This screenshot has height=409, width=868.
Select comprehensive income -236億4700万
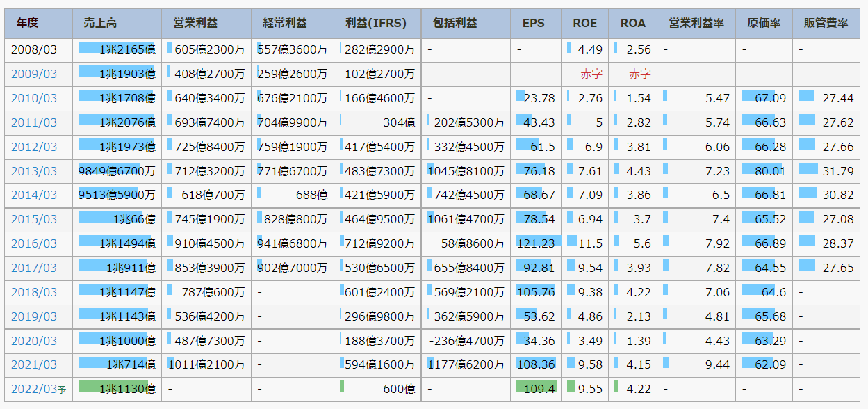467,341
